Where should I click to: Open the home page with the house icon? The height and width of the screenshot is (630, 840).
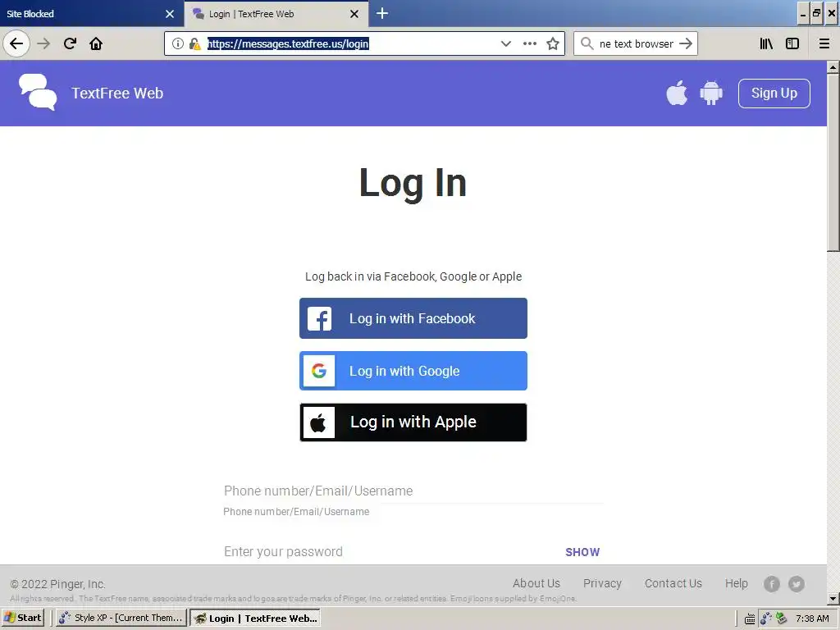96,43
